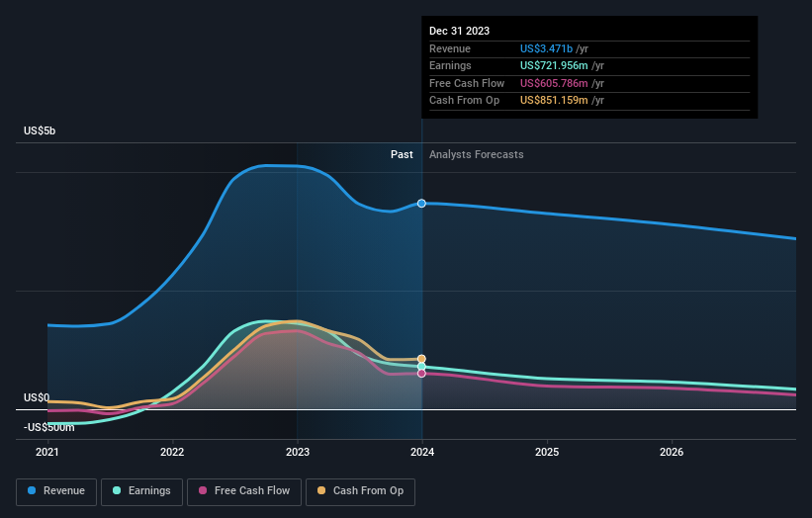The width and height of the screenshot is (812, 518).
Task: Click the 2023 x-axis label
Action: tap(298, 452)
